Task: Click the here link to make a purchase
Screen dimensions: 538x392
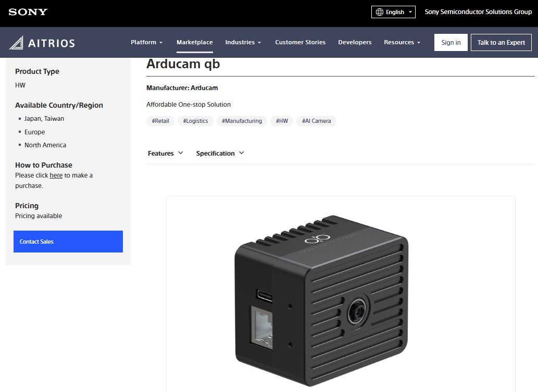Action: point(56,175)
